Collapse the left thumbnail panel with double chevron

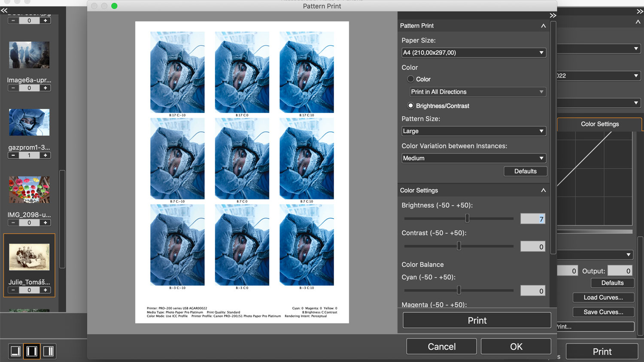[x=4, y=11]
